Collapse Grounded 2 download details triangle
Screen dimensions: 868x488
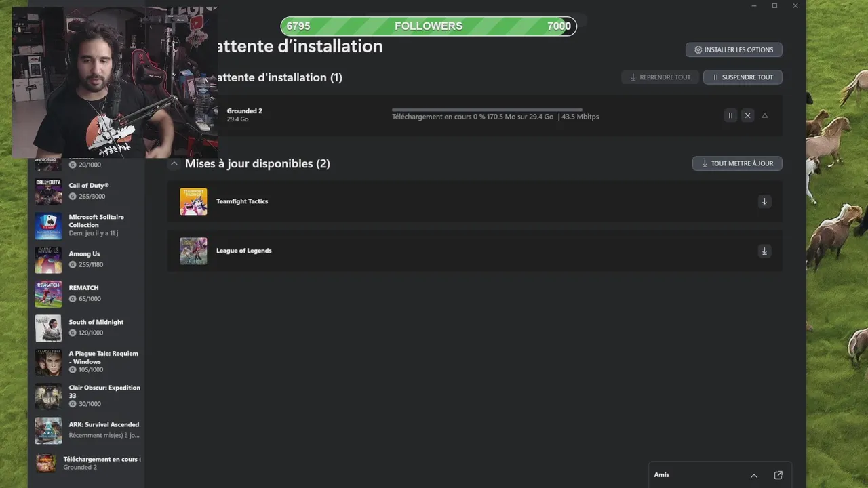coord(765,115)
